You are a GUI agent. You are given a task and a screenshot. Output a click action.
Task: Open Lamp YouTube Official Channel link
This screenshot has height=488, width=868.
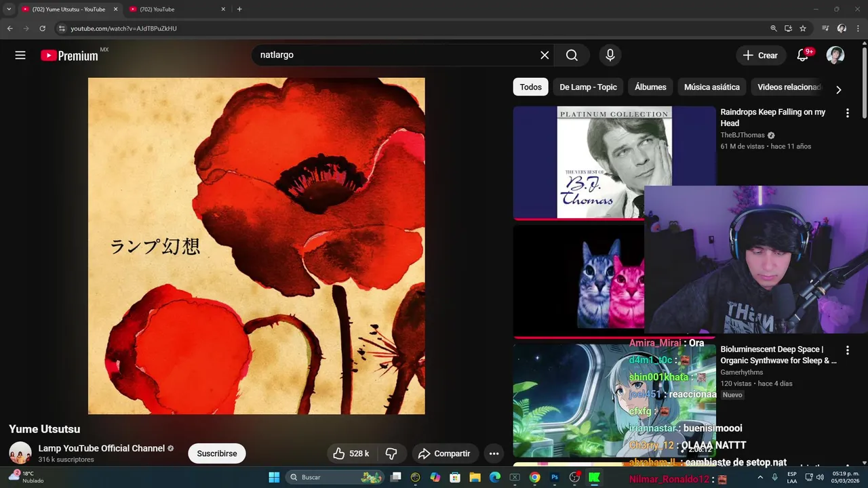click(x=102, y=448)
